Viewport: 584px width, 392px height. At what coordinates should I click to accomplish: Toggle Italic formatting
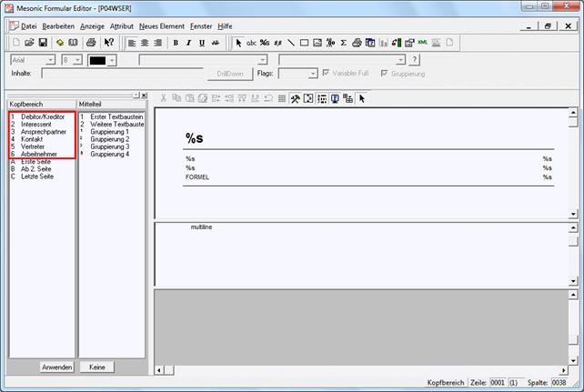coord(189,43)
